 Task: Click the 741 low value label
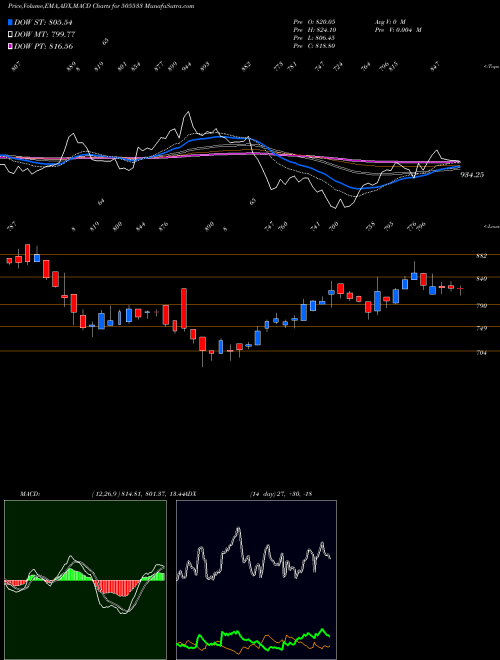point(316,226)
